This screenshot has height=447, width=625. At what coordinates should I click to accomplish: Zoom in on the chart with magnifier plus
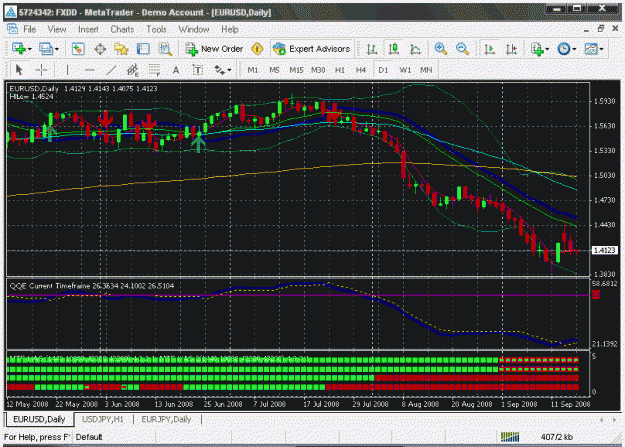440,49
